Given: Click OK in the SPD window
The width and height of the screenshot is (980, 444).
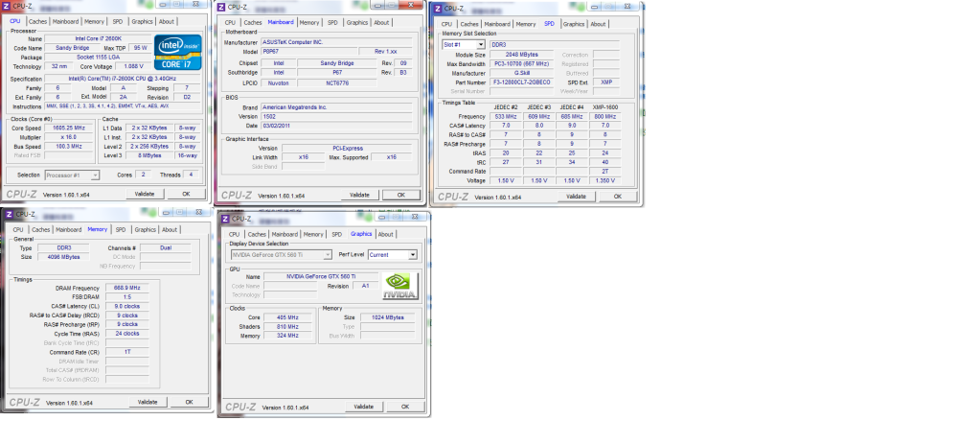Looking at the screenshot, I should (x=618, y=197).
